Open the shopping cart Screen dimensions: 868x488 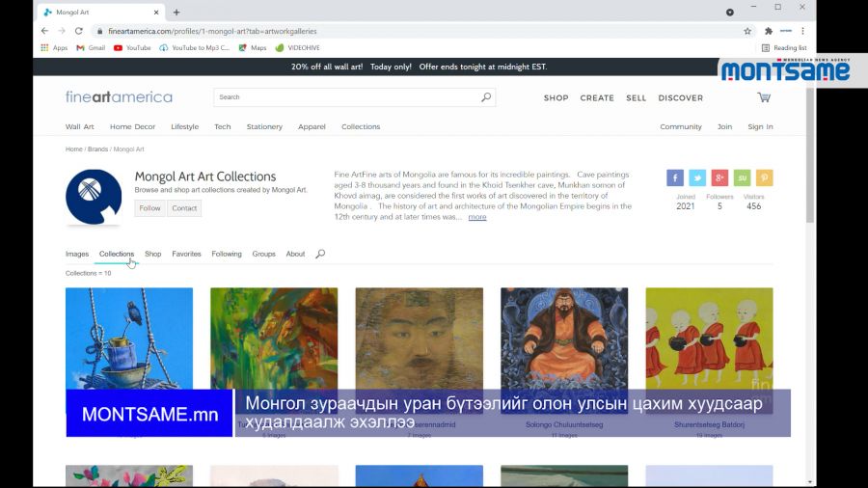pos(764,97)
